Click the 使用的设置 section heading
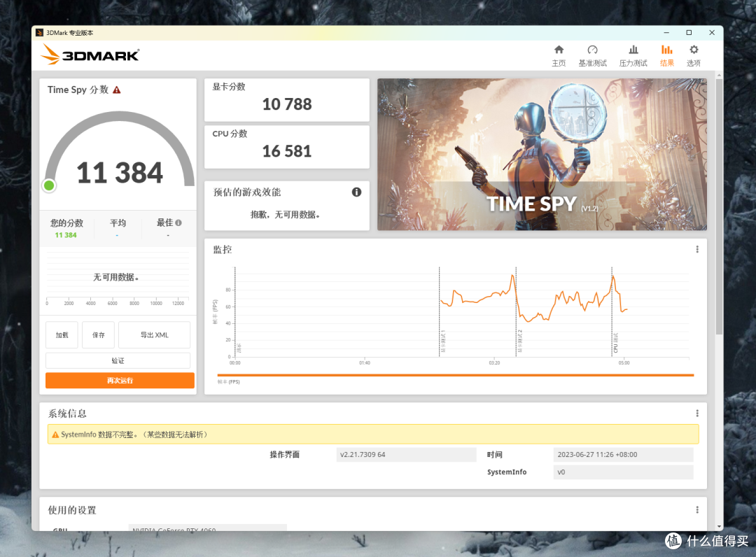756x557 pixels. (x=72, y=510)
